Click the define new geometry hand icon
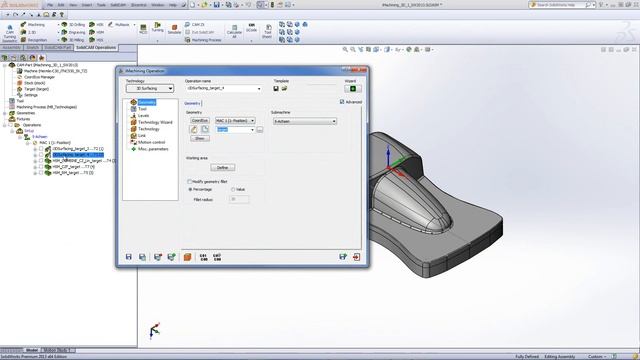This screenshot has height=360, width=640. (x=194, y=129)
